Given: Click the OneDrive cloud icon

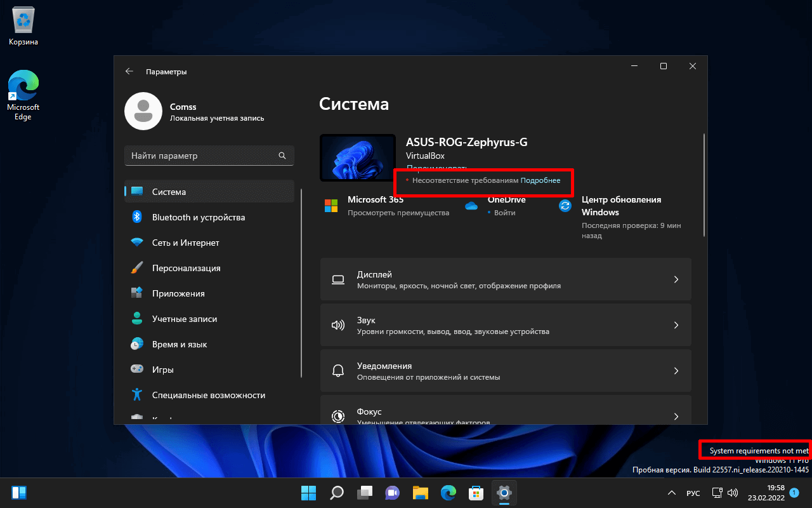Looking at the screenshot, I should [471, 206].
